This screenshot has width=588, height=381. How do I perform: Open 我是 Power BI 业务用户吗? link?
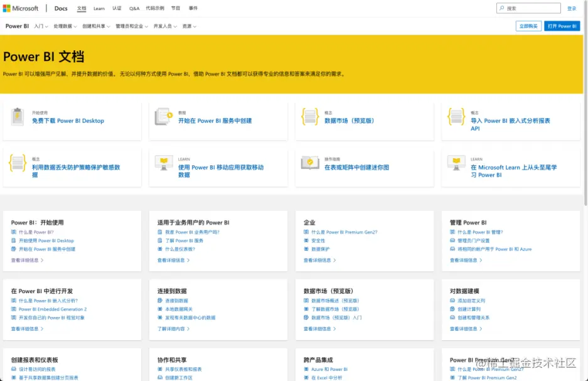[192, 232]
